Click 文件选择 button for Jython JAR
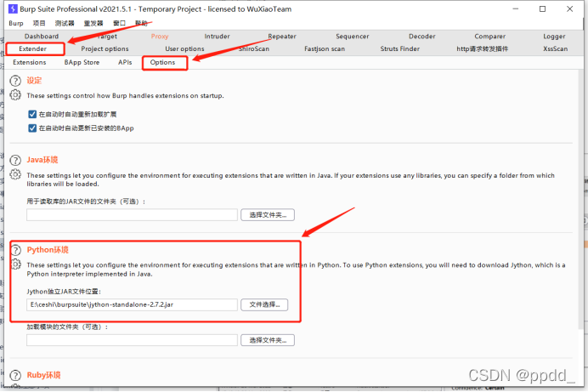588x392 pixels. pyautogui.click(x=264, y=304)
